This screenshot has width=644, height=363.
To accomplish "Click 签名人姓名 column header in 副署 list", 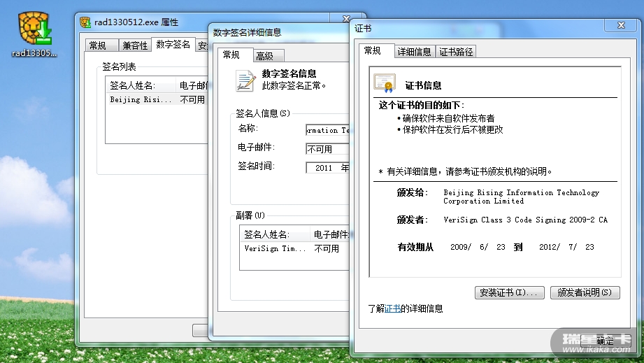I will click(x=274, y=234).
